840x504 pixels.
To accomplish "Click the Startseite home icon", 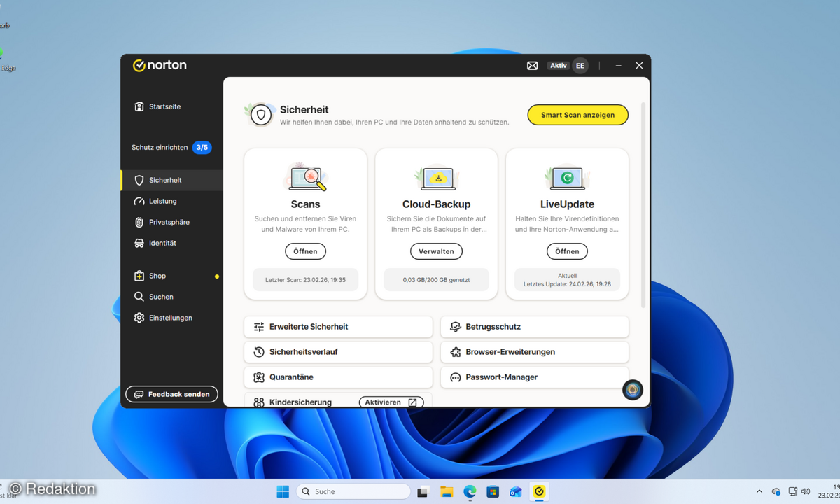I will (139, 106).
